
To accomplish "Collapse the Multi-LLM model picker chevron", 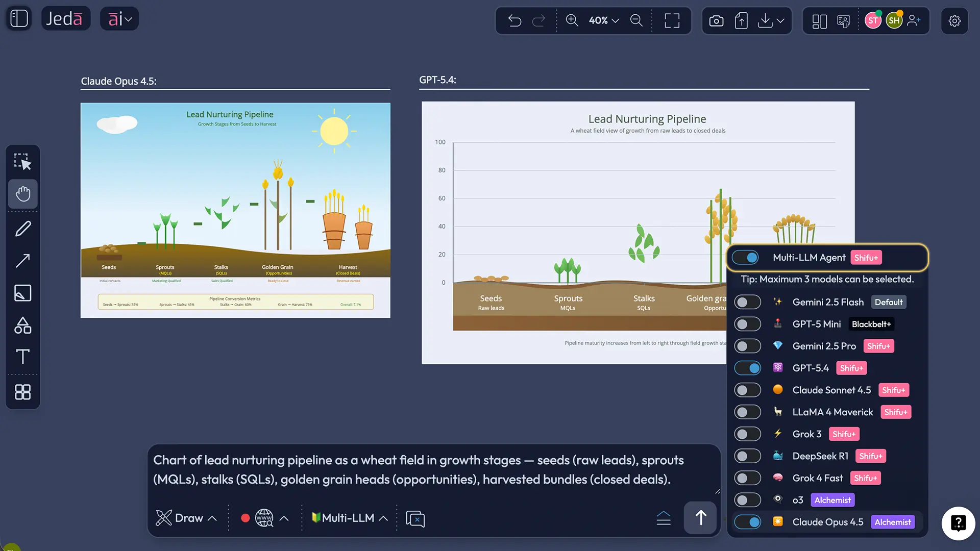I will [x=384, y=517].
